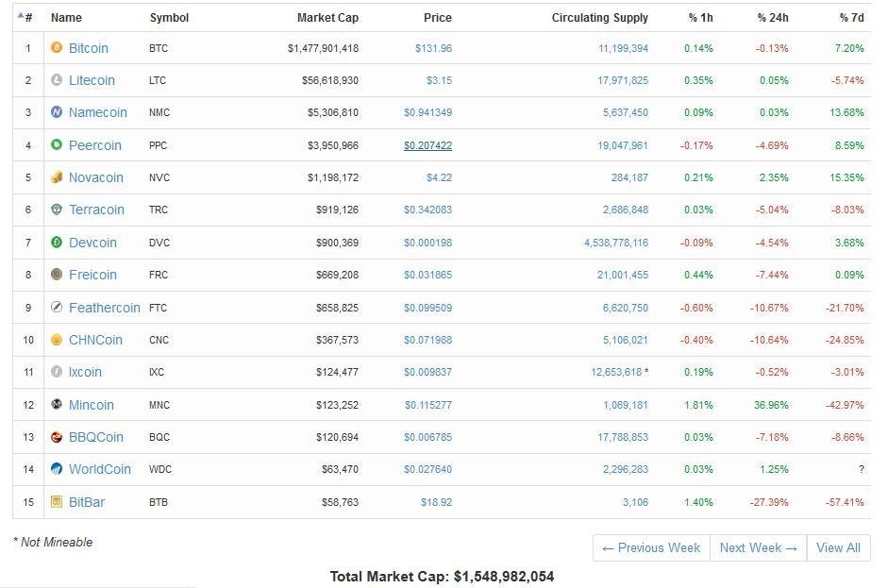
Task: Open Peercoin's price link $0.207422
Action: 427,144
